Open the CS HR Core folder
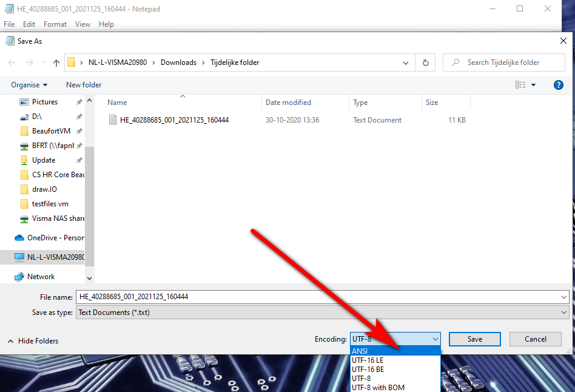 [58, 175]
